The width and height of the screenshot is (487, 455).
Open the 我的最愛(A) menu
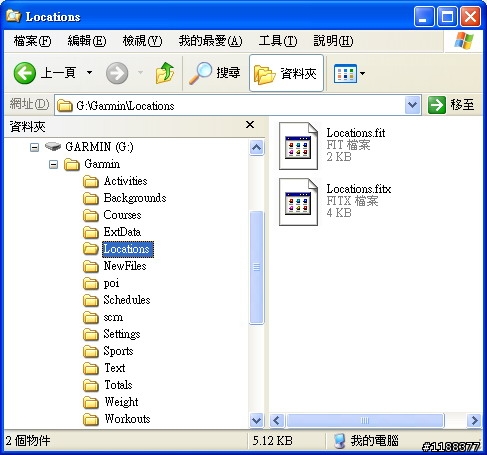[211, 41]
